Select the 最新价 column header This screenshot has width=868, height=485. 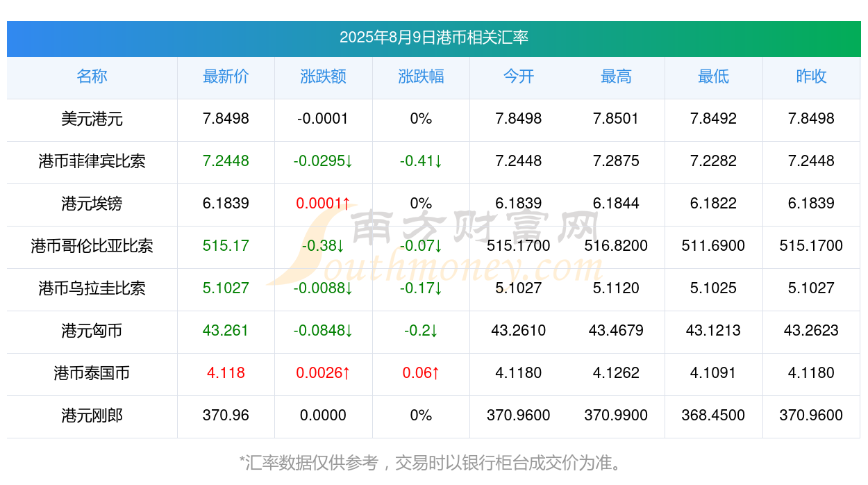pos(226,76)
